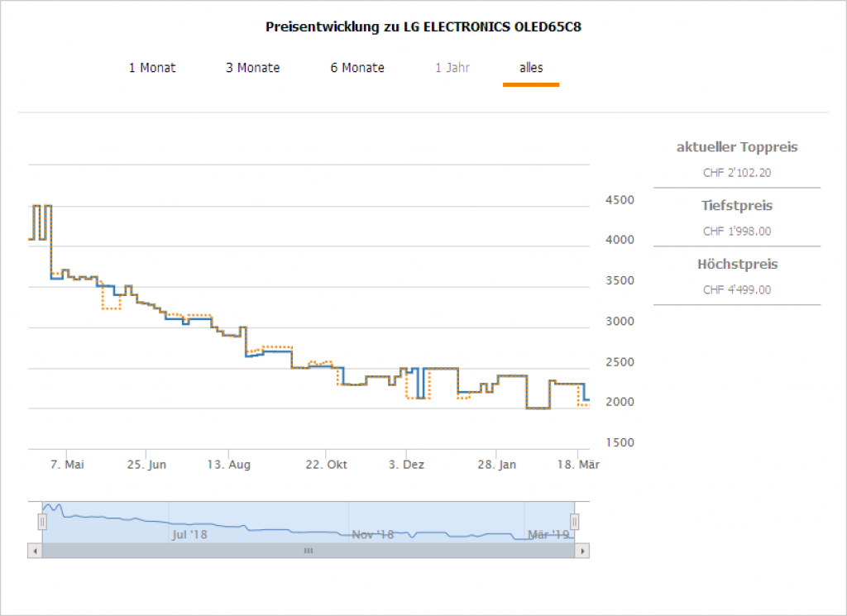Click the 13. Aug x-axis date label
847x616 pixels.
(228, 465)
